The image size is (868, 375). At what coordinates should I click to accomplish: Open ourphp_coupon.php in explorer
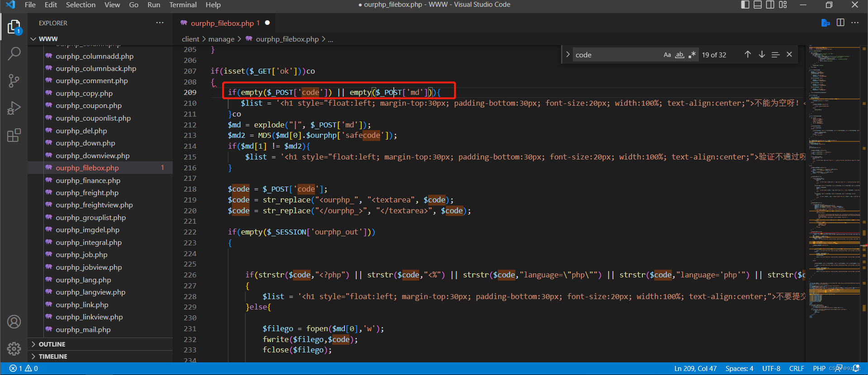click(89, 106)
